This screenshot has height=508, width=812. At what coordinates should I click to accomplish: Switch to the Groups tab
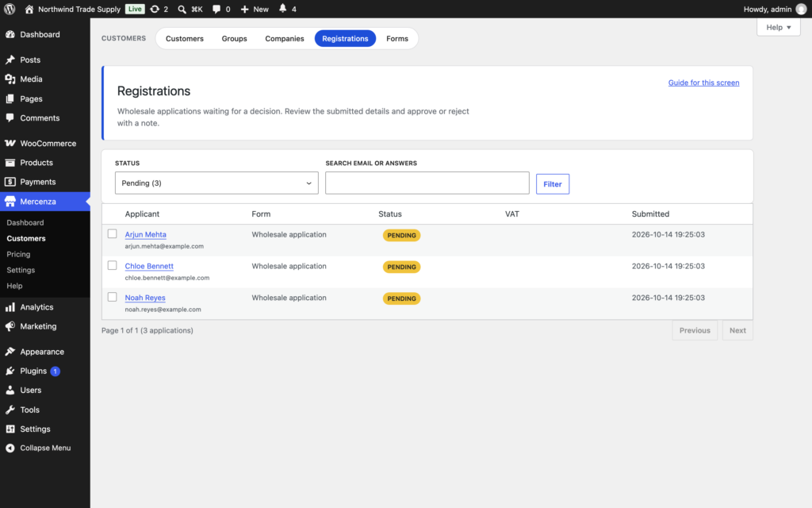pyautogui.click(x=234, y=38)
